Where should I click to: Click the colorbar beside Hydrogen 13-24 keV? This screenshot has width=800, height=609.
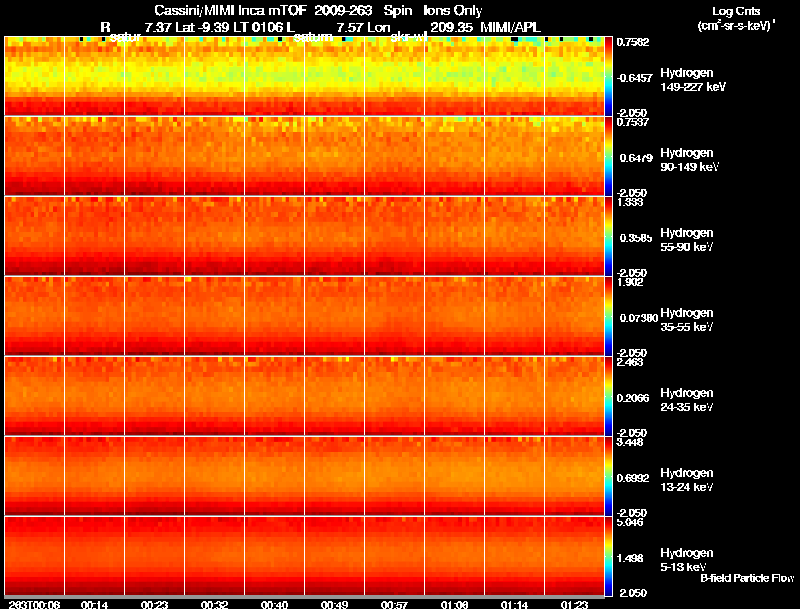tap(608, 476)
